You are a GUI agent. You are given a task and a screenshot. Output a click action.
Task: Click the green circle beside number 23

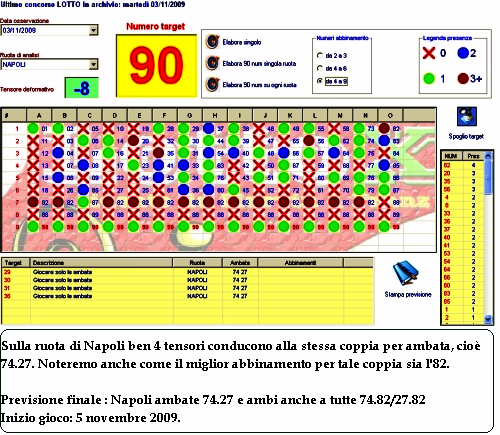click(x=133, y=165)
